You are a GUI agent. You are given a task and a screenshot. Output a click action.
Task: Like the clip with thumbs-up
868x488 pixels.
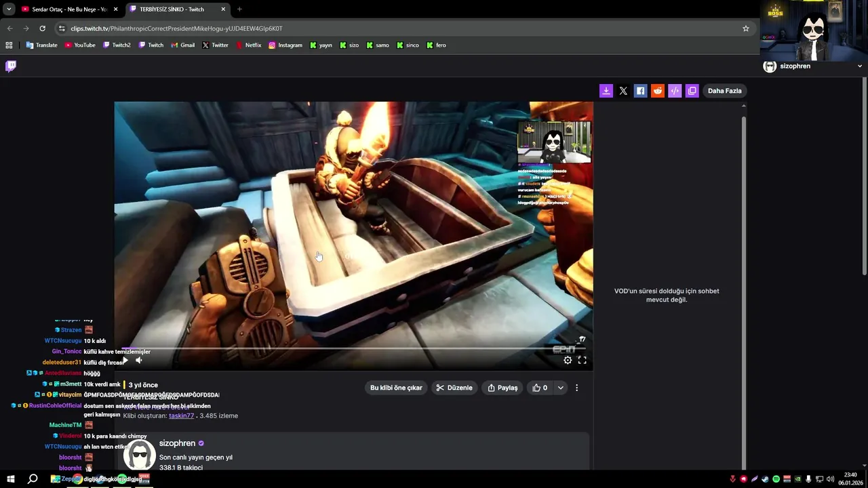540,388
